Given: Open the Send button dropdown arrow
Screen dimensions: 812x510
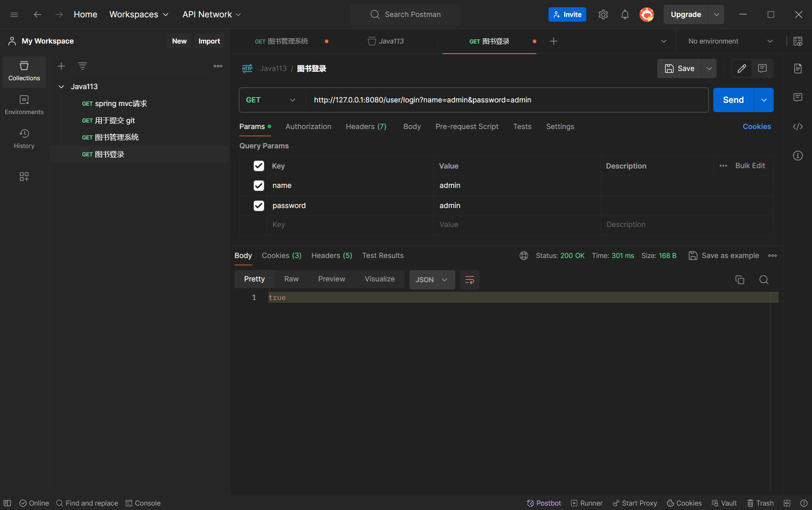Looking at the screenshot, I should [x=764, y=100].
